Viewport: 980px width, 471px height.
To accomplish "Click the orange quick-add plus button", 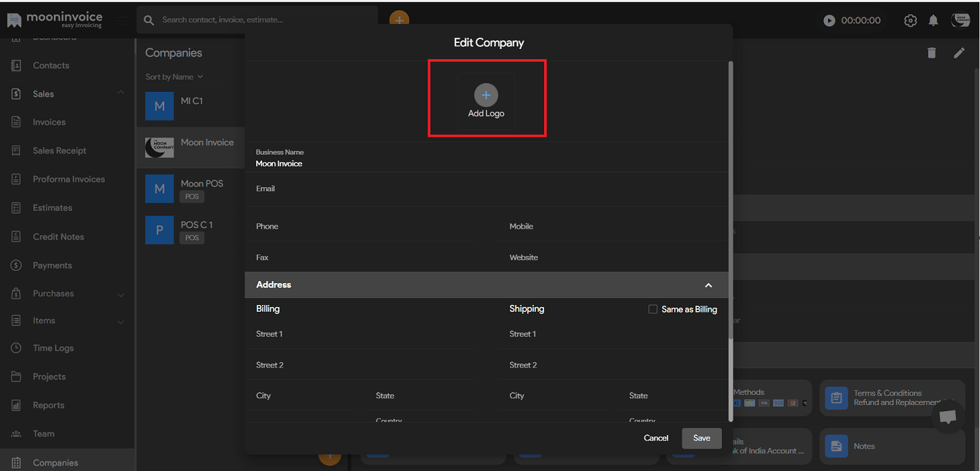I will click(399, 20).
